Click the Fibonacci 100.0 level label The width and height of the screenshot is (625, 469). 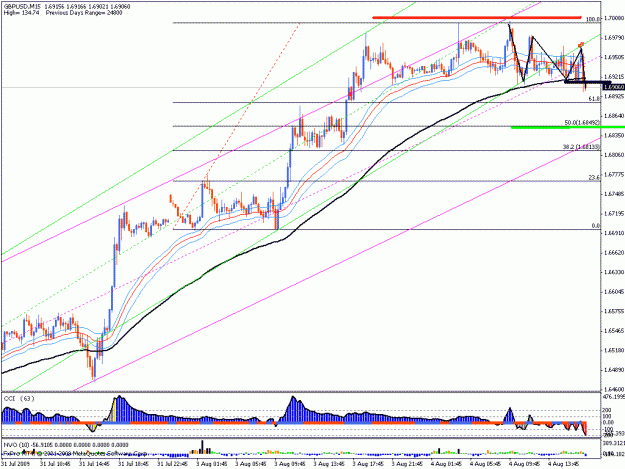coord(593,19)
